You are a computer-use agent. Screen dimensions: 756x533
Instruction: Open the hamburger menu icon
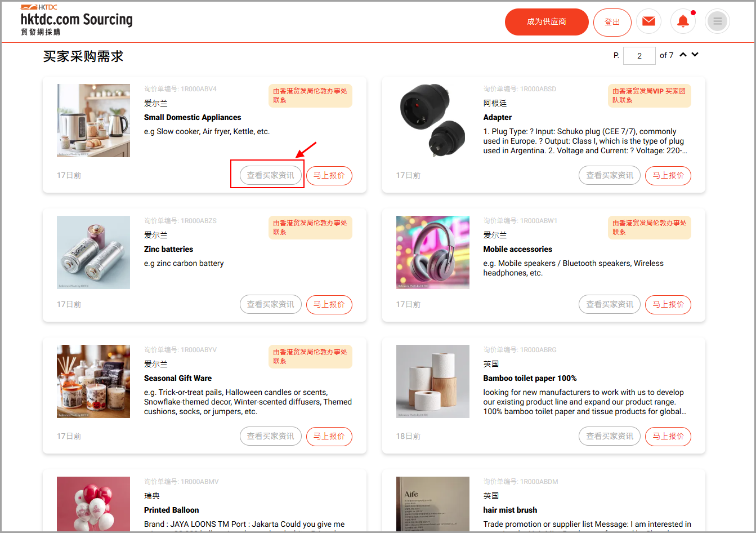click(x=717, y=21)
